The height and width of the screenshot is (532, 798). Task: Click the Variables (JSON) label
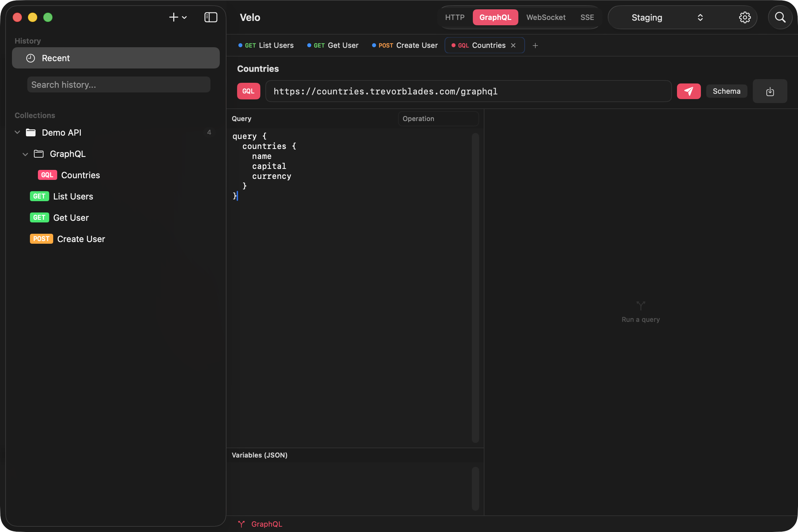coord(260,455)
